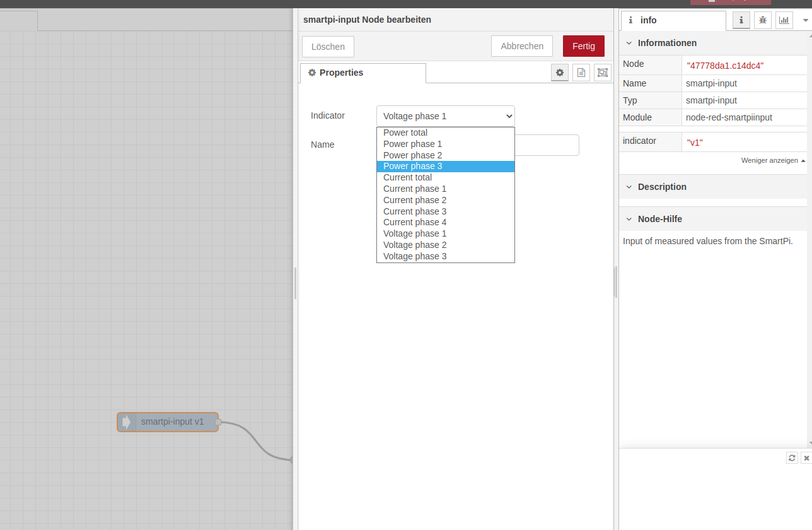
Task: Click the sidebar resize handle
Action: [x=616, y=282]
